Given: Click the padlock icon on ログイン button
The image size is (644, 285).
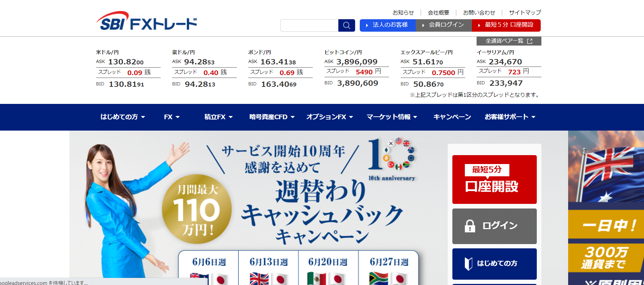Looking at the screenshot, I should tap(470, 226).
